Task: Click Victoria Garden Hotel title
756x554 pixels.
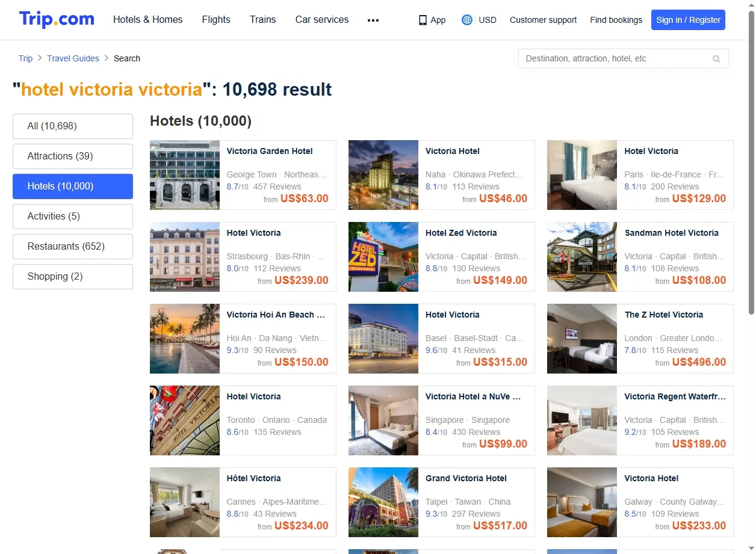Action: tap(270, 151)
